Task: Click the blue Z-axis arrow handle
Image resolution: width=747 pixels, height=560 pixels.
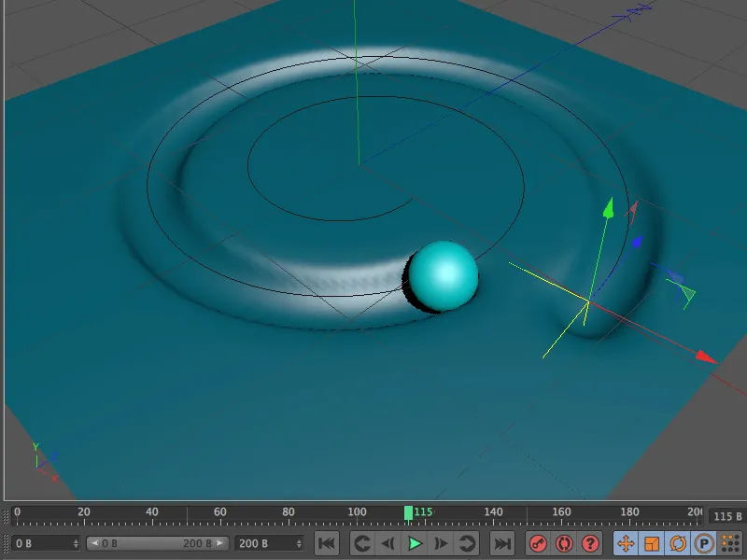Action: [x=638, y=243]
